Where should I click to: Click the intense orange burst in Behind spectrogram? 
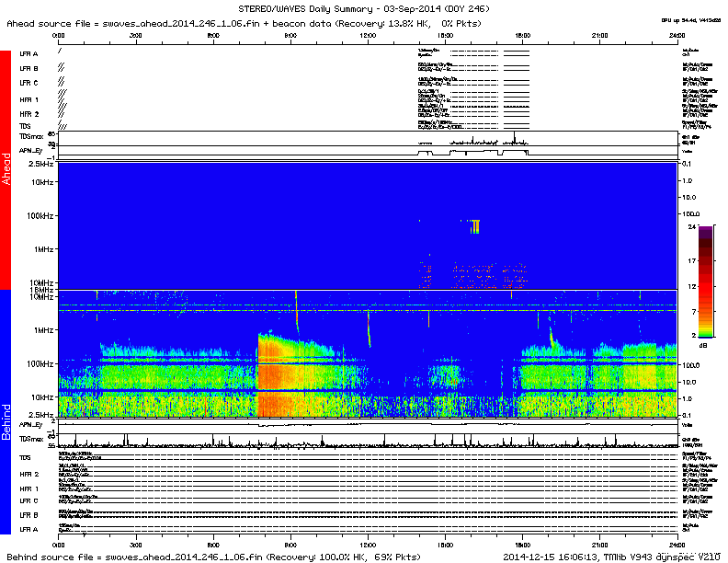274,376
